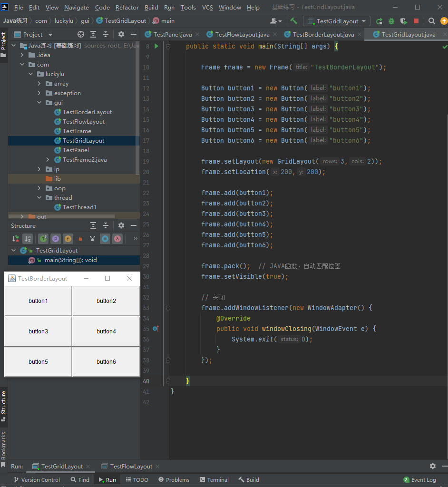Switch to the TestFlowLayout.java editor tab
Image resolution: width=448 pixels, height=487 pixels.
coord(242,34)
